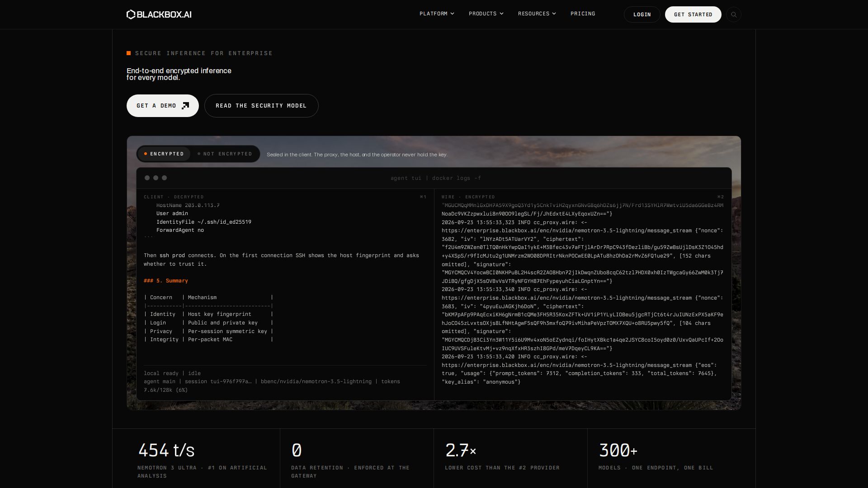Image resolution: width=868 pixels, height=488 pixels.
Task: Click the IdentityFile ~/.ssh/id_ed25519 line
Action: tap(204, 222)
